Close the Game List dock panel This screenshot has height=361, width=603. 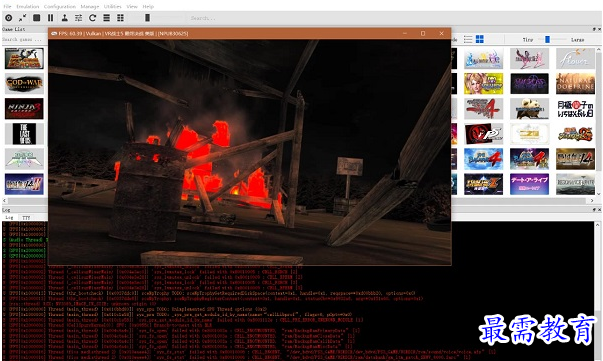click(599, 29)
